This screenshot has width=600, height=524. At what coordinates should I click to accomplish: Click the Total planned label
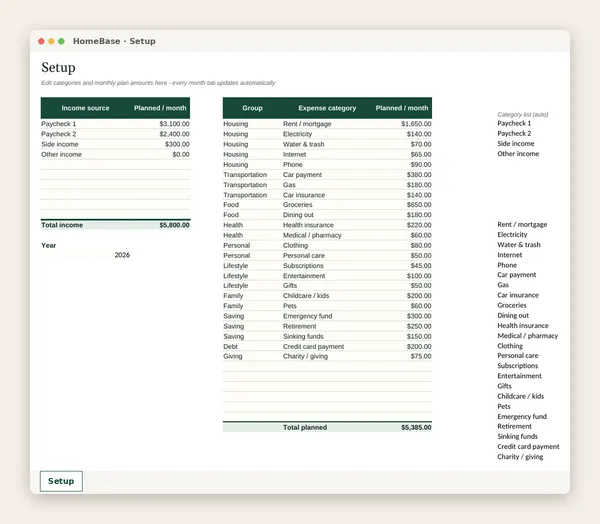[305, 428]
